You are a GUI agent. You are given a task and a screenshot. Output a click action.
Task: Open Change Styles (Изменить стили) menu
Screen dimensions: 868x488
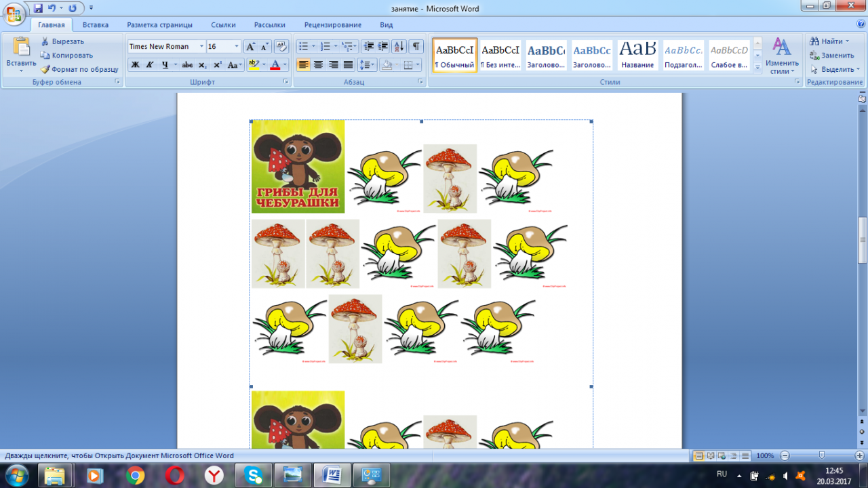782,56
